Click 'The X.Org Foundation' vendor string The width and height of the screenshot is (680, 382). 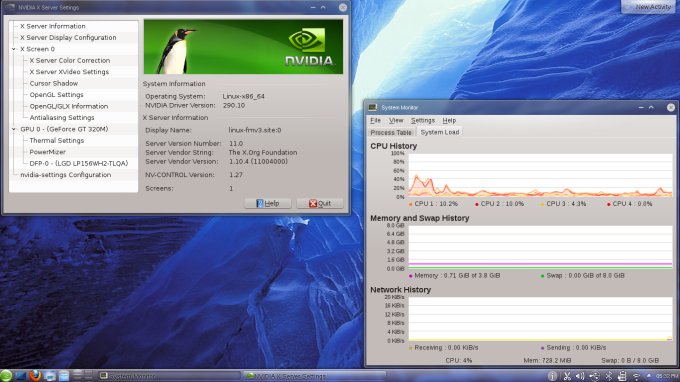click(263, 153)
